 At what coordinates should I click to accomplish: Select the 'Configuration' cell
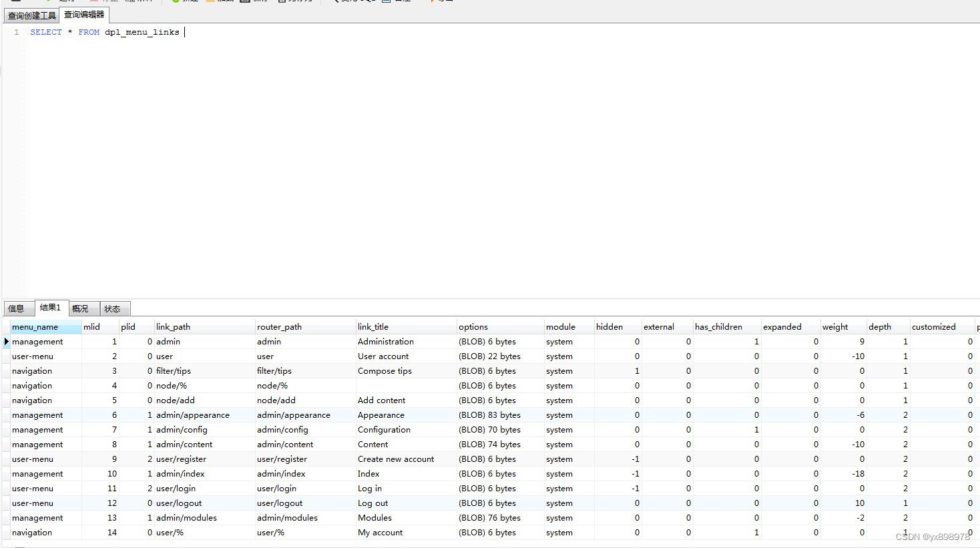(x=407, y=429)
